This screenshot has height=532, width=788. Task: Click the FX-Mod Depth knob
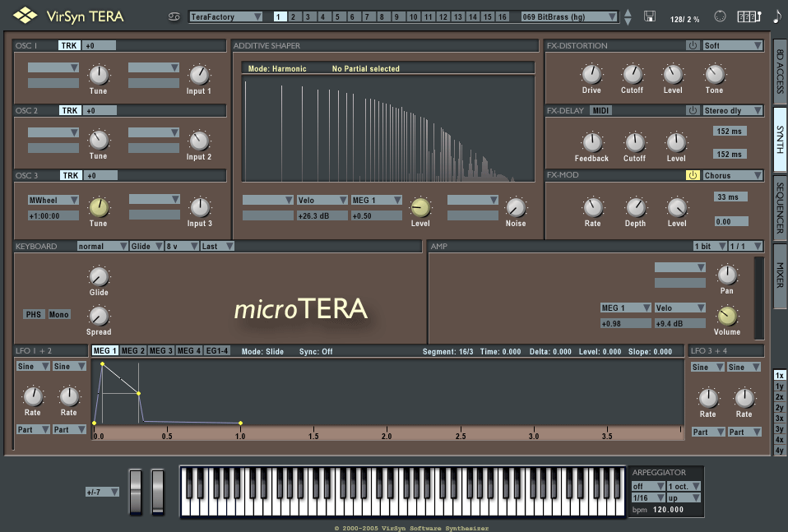[635, 207]
